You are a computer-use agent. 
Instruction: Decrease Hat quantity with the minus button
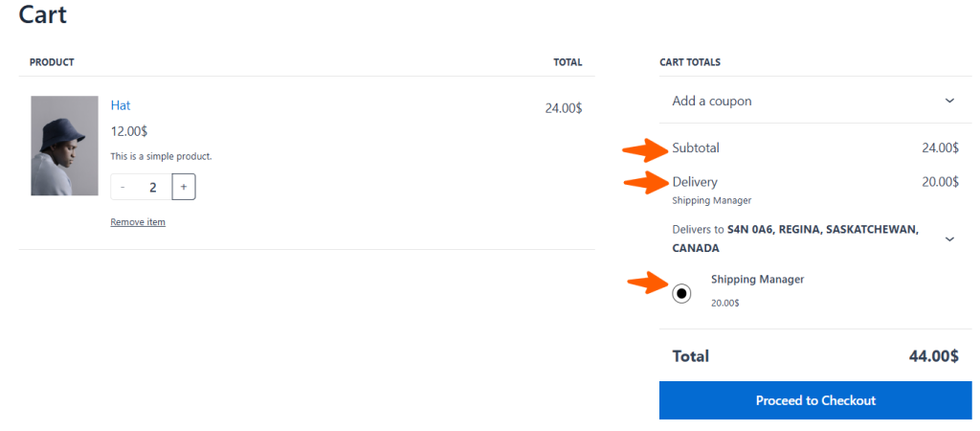tap(122, 187)
